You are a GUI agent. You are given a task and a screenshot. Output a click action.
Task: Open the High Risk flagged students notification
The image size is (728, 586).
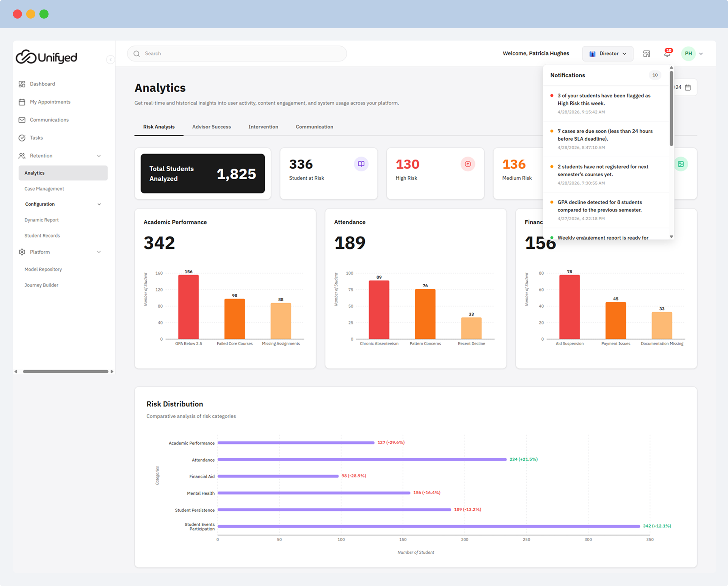[x=606, y=103]
